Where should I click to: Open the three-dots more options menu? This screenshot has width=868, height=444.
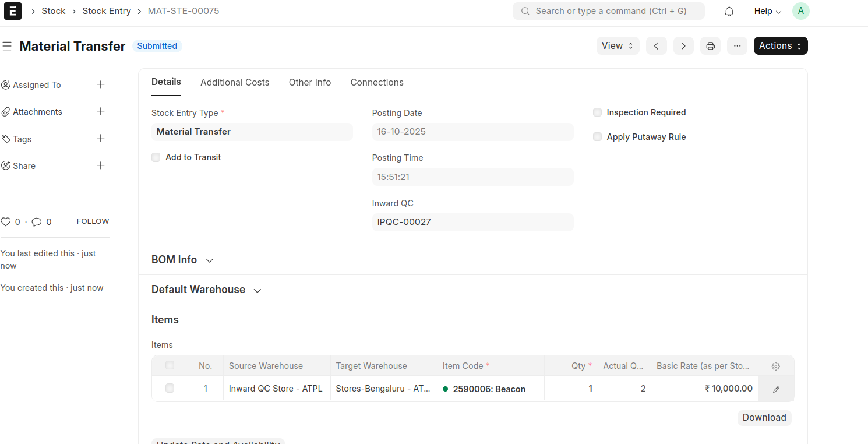[x=737, y=46]
